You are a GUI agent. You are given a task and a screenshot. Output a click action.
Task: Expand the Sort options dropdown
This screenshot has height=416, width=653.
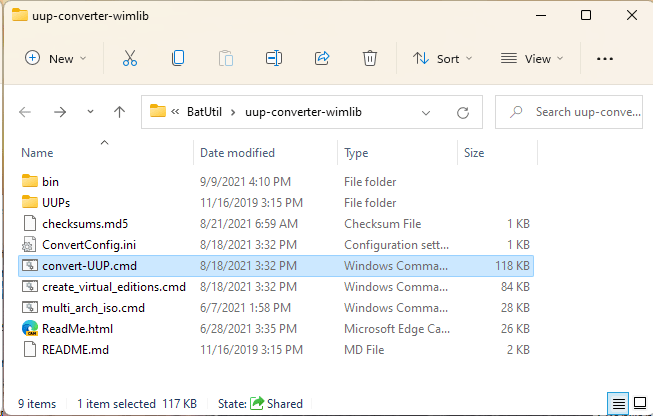coord(443,58)
